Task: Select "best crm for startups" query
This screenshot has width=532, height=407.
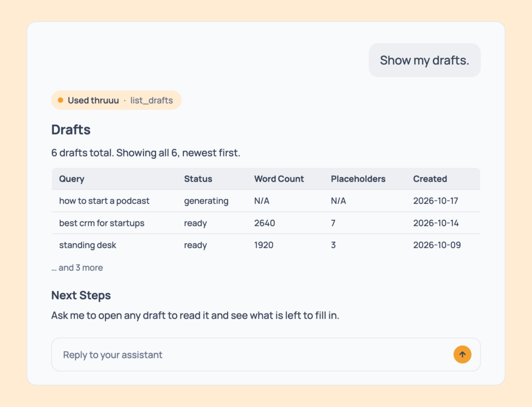Action: coord(101,223)
